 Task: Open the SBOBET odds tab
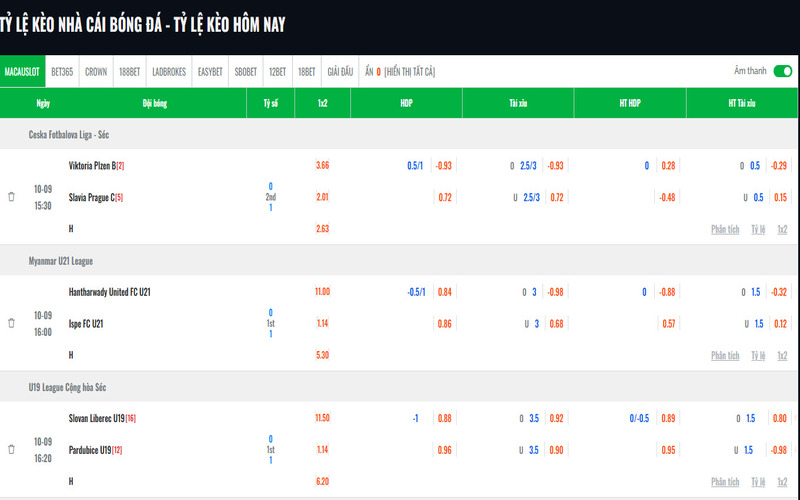click(245, 72)
